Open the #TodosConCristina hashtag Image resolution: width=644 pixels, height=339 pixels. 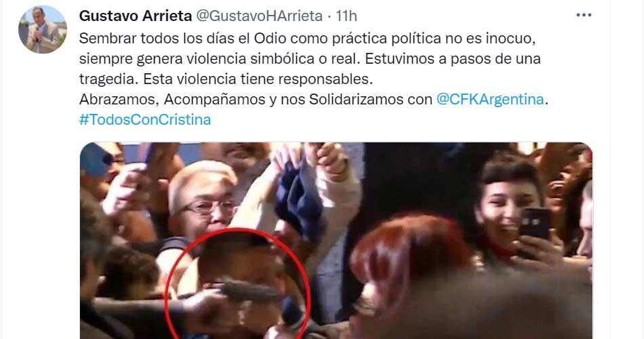(x=145, y=119)
